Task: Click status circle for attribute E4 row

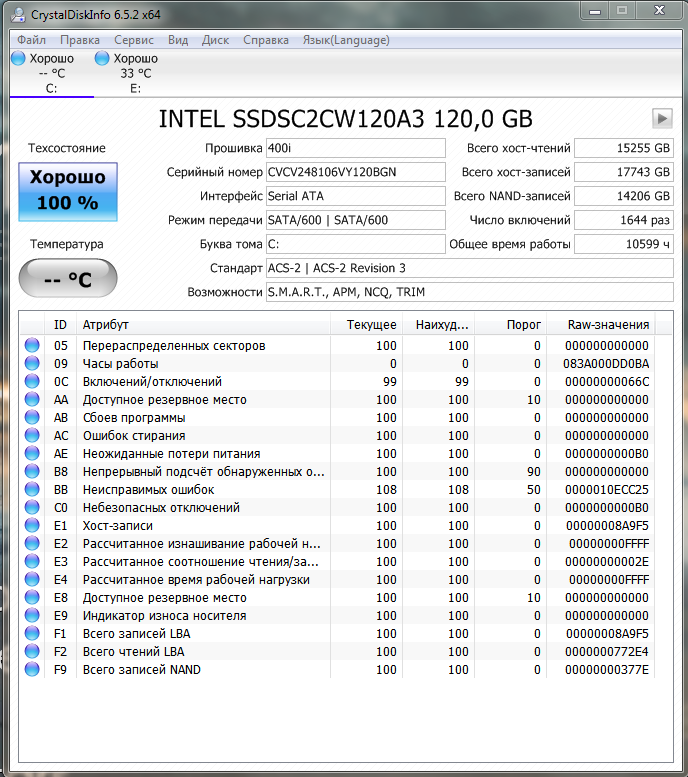Action: point(32,579)
